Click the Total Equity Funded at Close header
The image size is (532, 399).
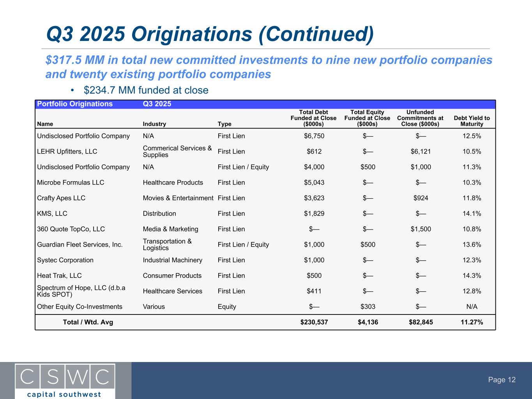367,118
